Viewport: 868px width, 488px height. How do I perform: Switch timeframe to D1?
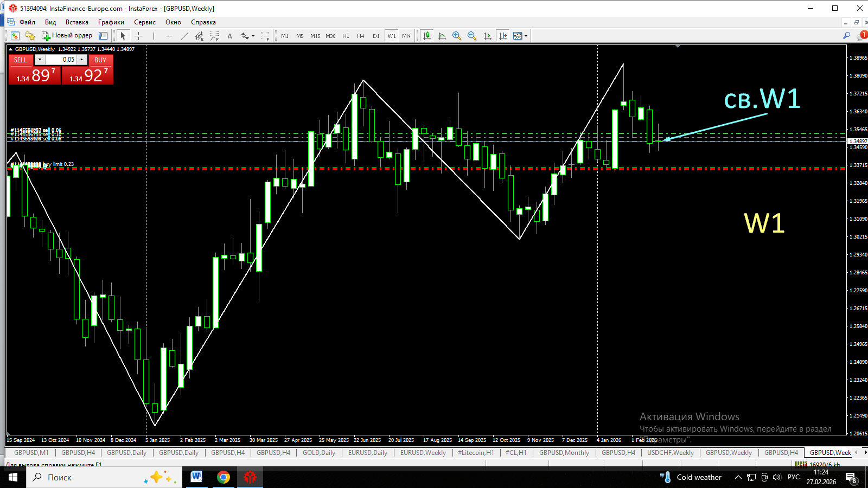pos(376,36)
